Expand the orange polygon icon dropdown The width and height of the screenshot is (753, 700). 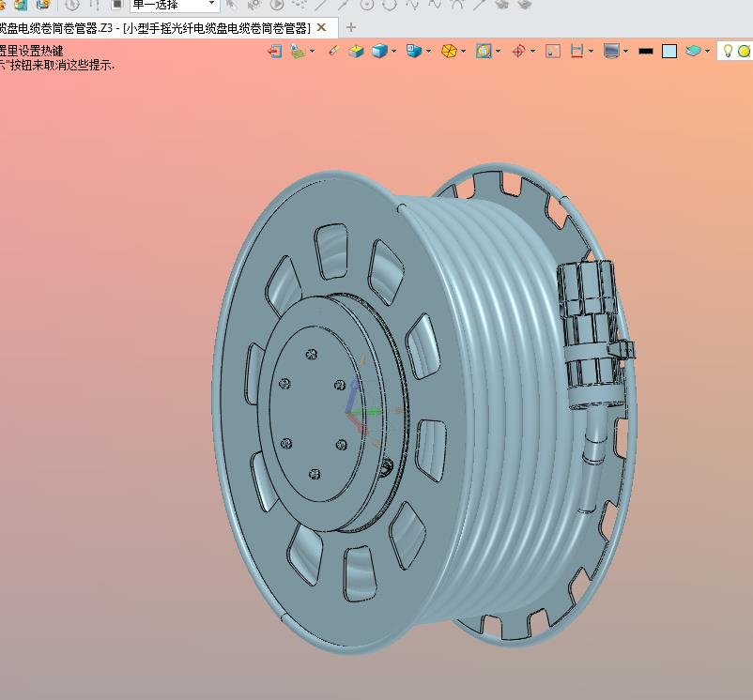click(464, 51)
